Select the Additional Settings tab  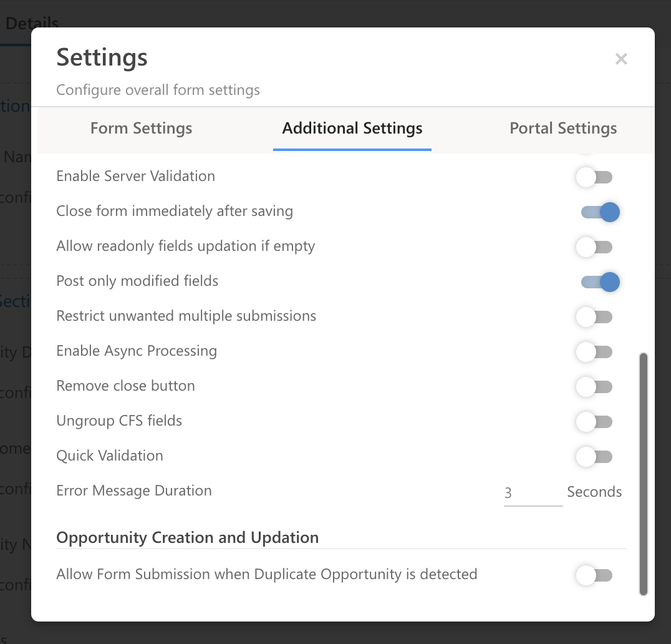click(x=352, y=129)
